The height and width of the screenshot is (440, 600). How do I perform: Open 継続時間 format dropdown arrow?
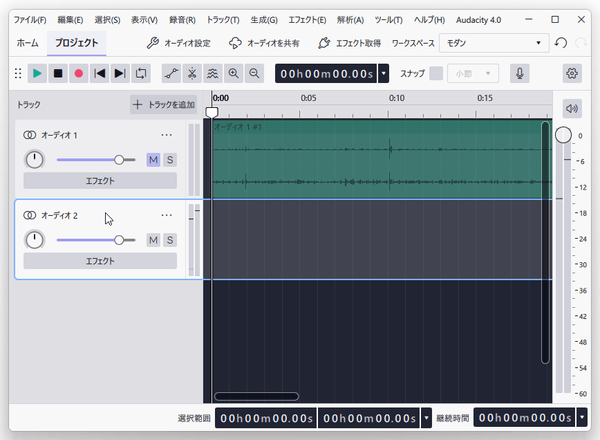pos(582,417)
